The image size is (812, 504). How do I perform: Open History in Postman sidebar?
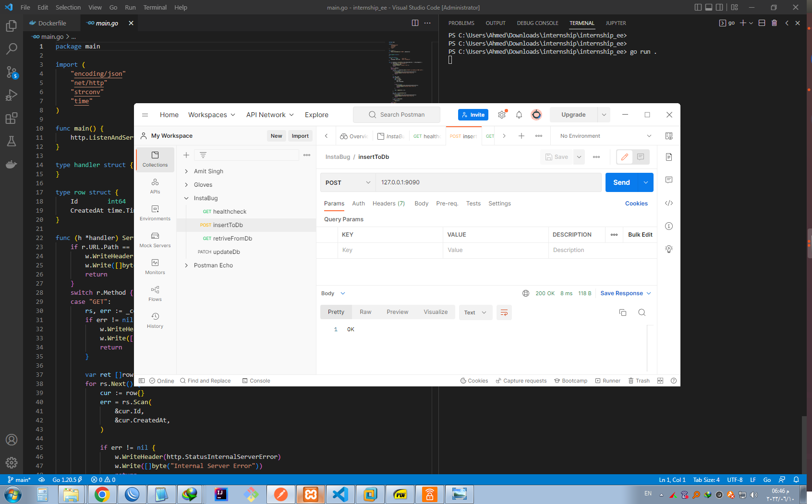click(x=155, y=321)
